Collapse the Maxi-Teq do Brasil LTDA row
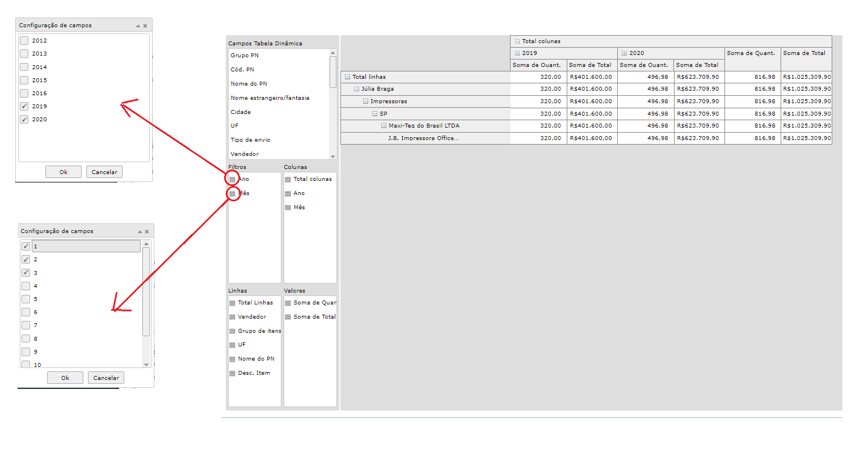The width and height of the screenshot is (868, 457). coord(384,126)
